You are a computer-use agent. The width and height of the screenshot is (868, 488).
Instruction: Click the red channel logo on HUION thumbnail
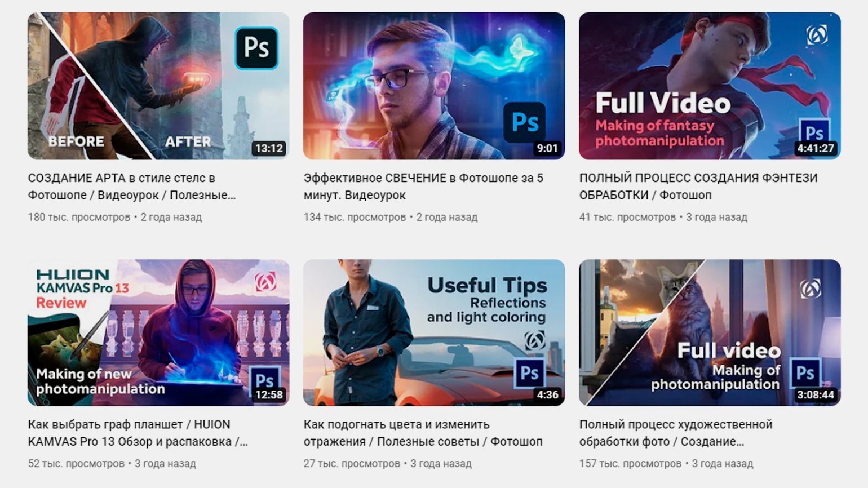coord(265,282)
